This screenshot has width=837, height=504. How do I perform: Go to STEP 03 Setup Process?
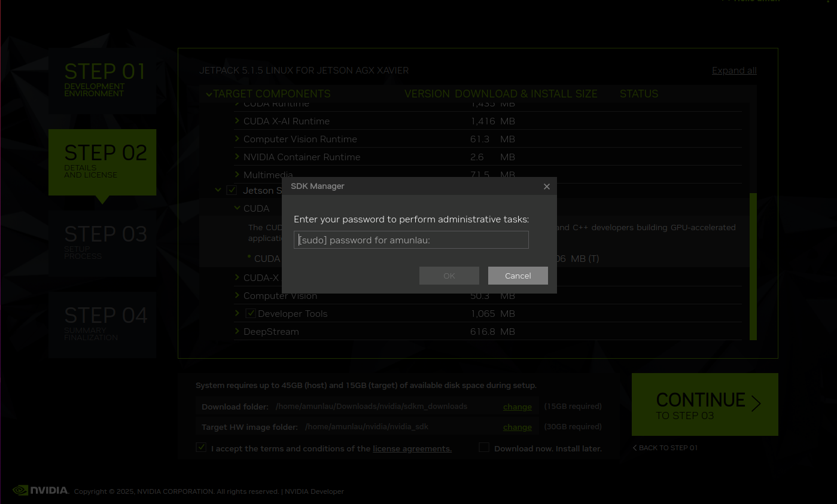pyautogui.click(x=102, y=243)
